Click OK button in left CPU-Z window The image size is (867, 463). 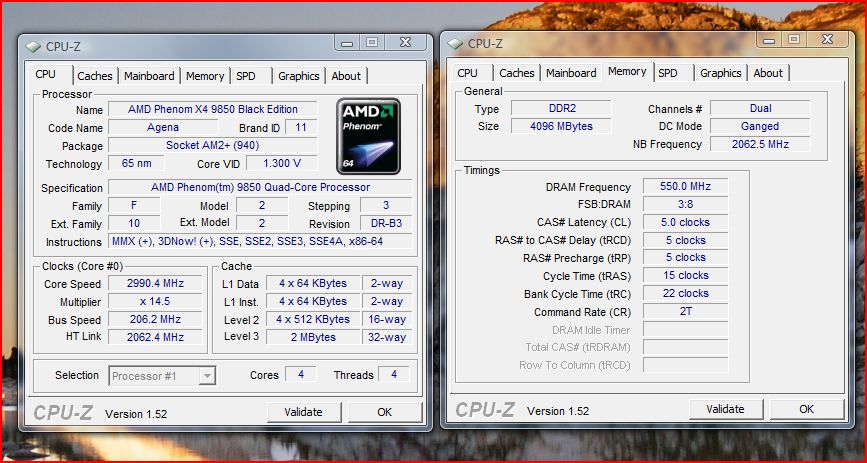pyautogui.click(x=384, y=412)
